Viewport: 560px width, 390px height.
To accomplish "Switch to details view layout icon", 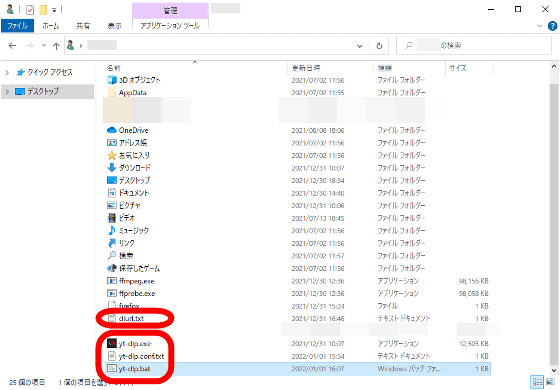I will click(537, 382).
